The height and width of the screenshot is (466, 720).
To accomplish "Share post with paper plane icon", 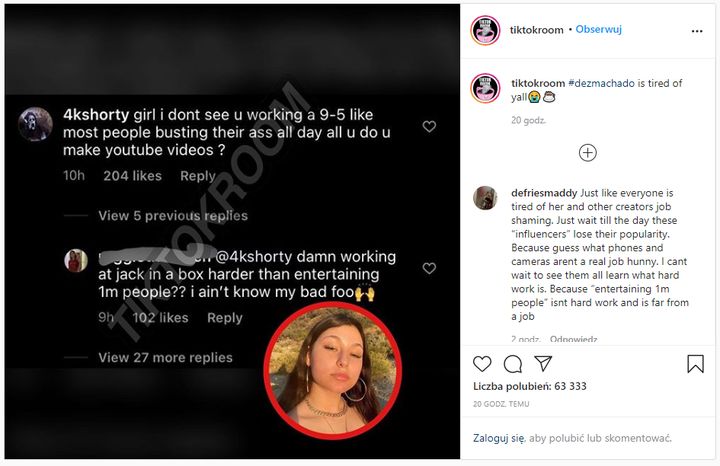I will point(543,364).
